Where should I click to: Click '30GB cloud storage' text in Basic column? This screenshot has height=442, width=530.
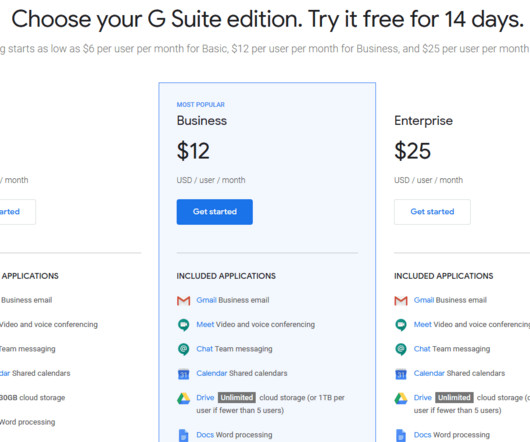tap(32, 398)
